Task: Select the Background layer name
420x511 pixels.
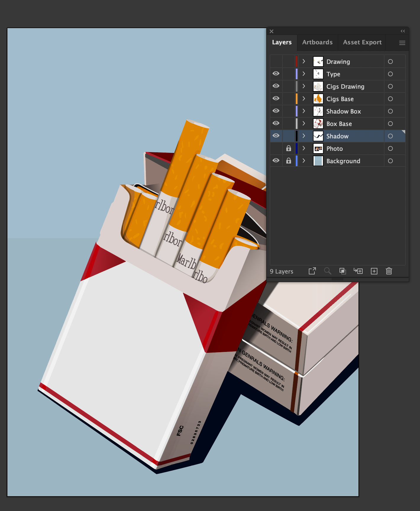Action: pos(343,161)
